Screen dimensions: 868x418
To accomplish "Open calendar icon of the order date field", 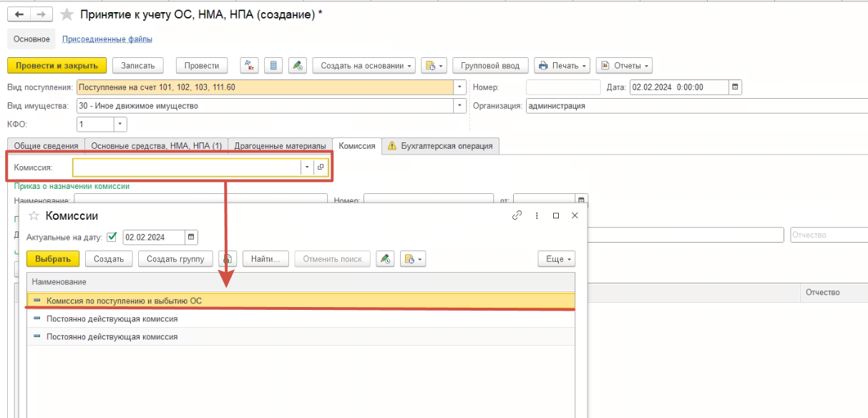I will tap(582, 200).
